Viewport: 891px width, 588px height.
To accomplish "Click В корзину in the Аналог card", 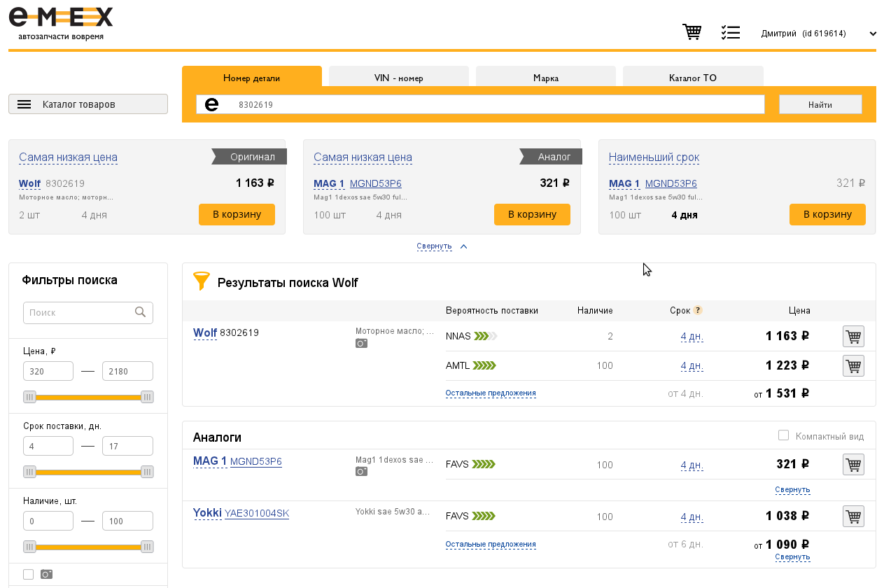I will click(x=532, y=214).
